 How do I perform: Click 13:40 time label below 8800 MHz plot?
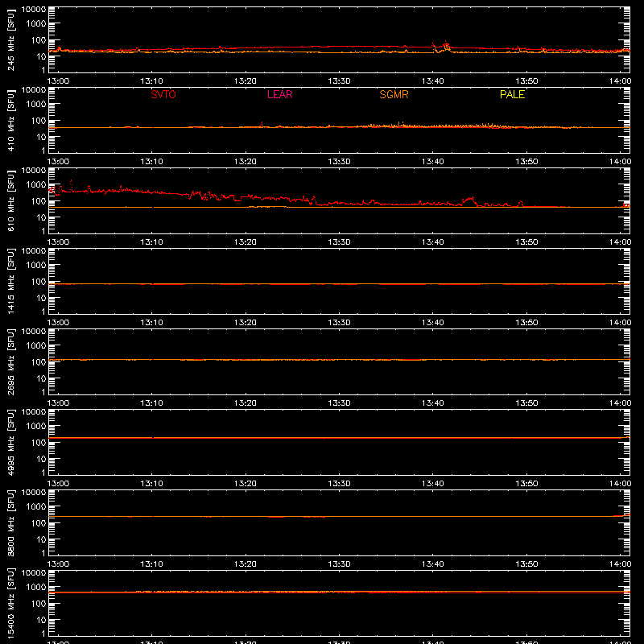[433, 564]
